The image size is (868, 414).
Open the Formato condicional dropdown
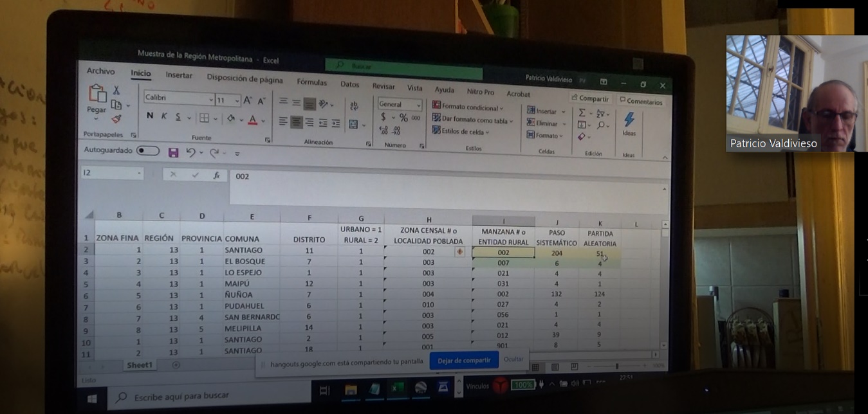[468, 107]
